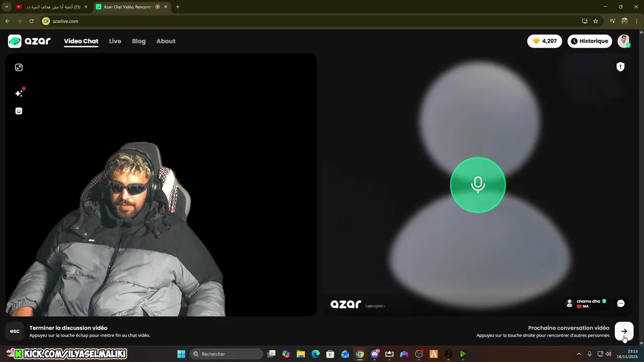Show hidden system tray icons

pyautogui.click(x=579, y=354)
